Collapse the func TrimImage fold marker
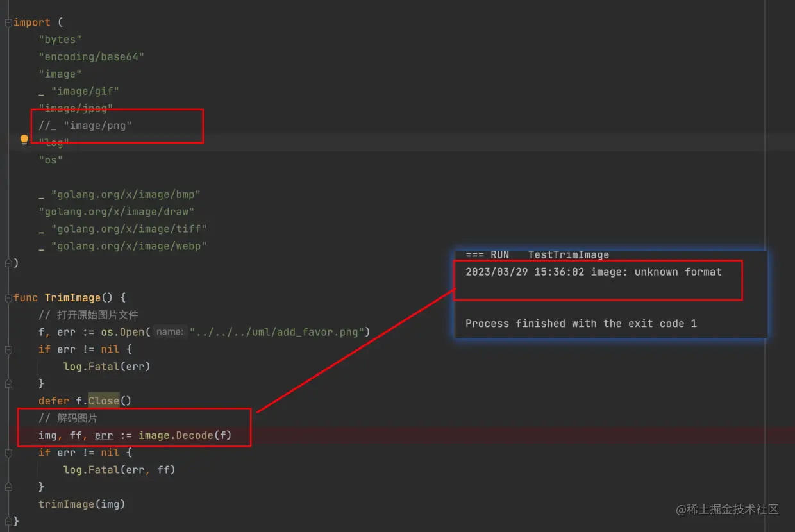The width and height of the screenshot is (795, 532). [8, 298]
